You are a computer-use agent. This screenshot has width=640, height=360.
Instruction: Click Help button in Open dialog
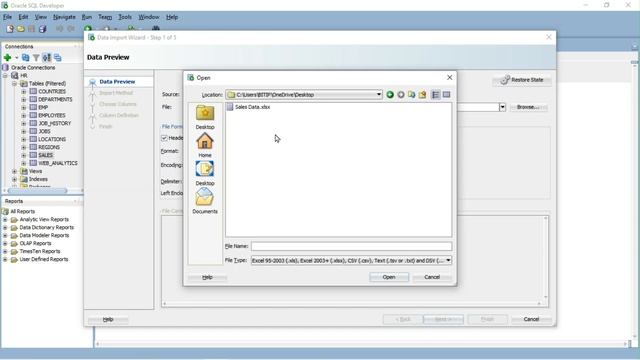pos(207,277)
